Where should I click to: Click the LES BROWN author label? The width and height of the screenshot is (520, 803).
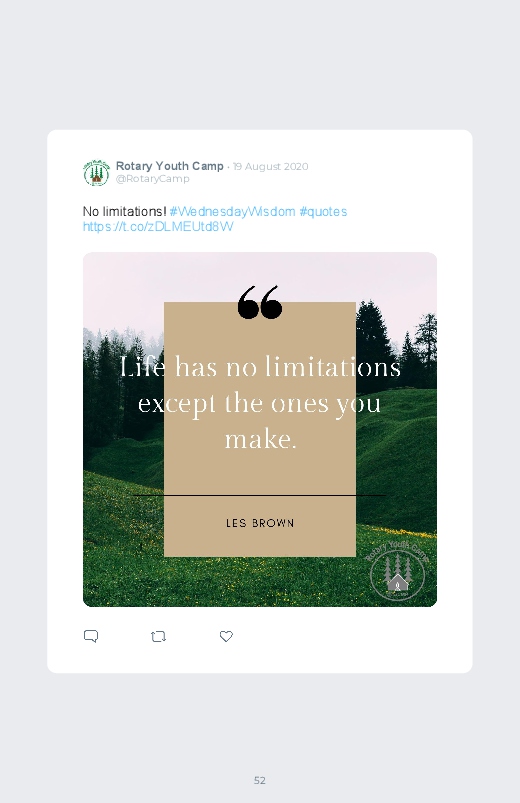260,523
